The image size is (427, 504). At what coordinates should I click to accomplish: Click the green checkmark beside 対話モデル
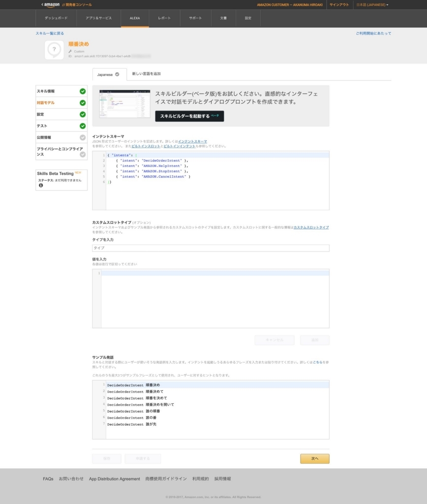point(83,103)
